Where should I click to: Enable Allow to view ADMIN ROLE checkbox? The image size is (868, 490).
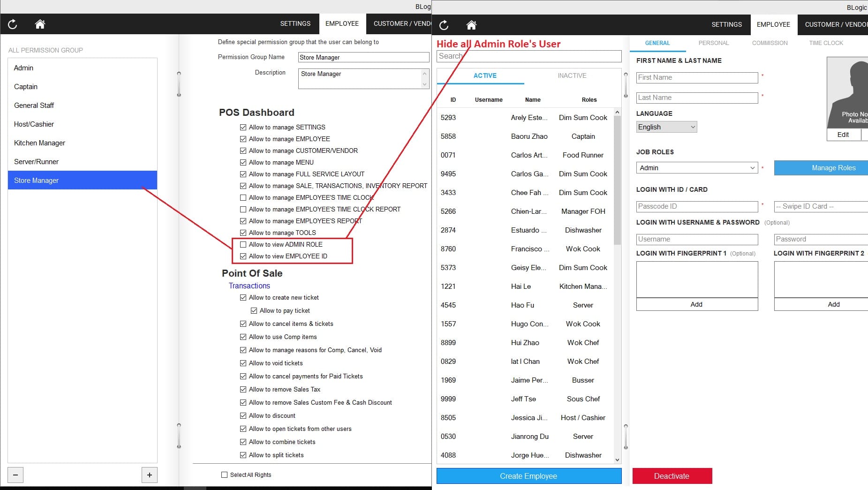(243, 244)
